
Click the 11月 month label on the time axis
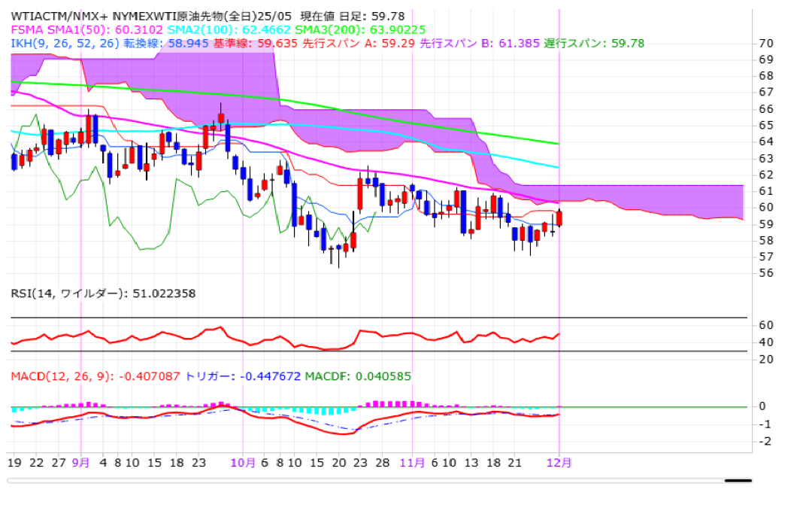click(412, 463)
